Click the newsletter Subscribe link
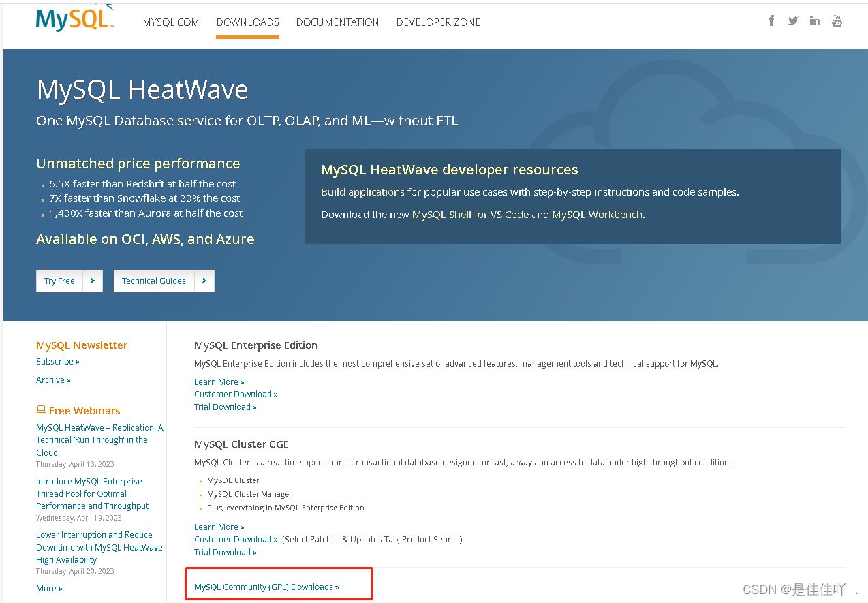 [57, 362]
